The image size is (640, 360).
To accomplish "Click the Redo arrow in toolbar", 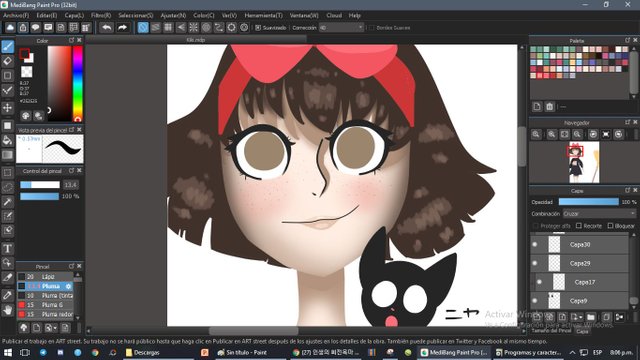I will coord(122,27).
